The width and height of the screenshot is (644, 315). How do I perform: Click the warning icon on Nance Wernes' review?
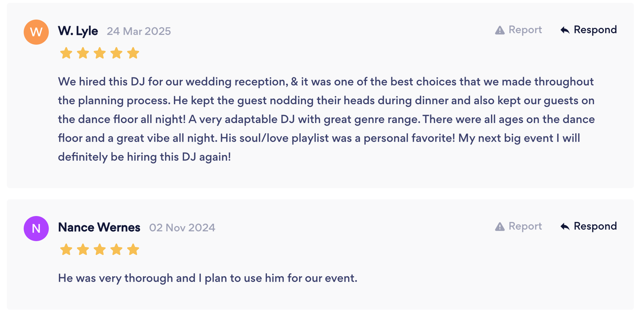[x=500, y=226]
